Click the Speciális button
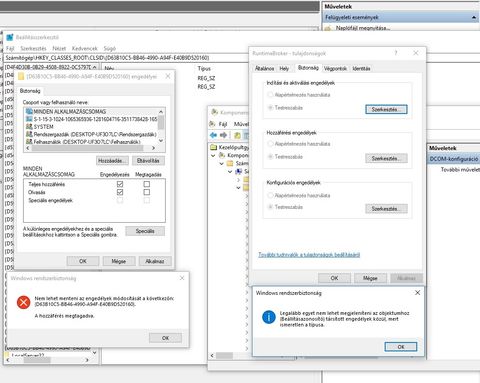The width and height of the screenshot is (480, 383). click(x=145, y=231)
